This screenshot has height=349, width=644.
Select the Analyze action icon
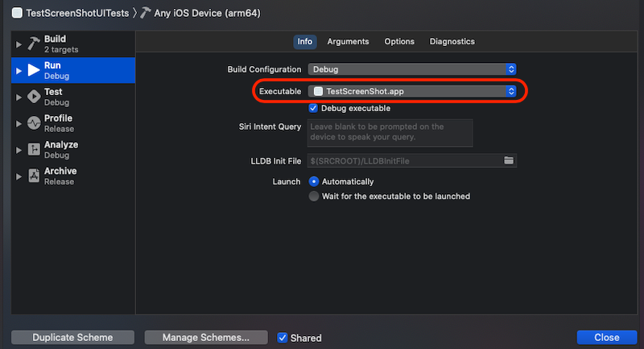[34, 149]
